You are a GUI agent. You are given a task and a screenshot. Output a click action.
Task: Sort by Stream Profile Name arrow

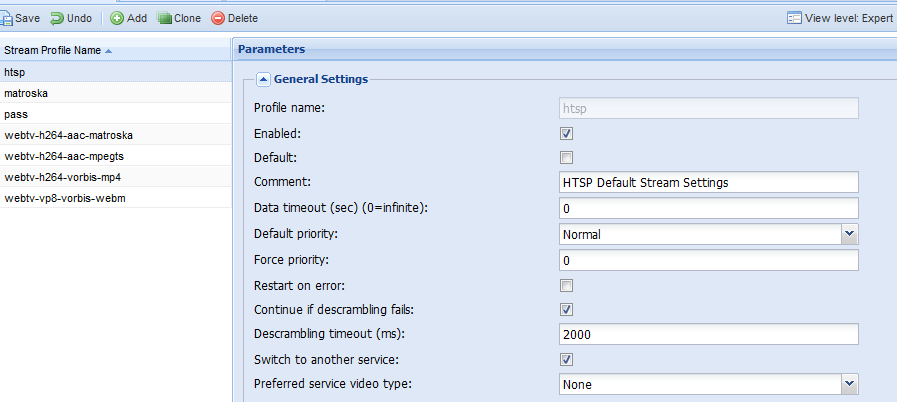pyautogui.click(x=109, y=51)
